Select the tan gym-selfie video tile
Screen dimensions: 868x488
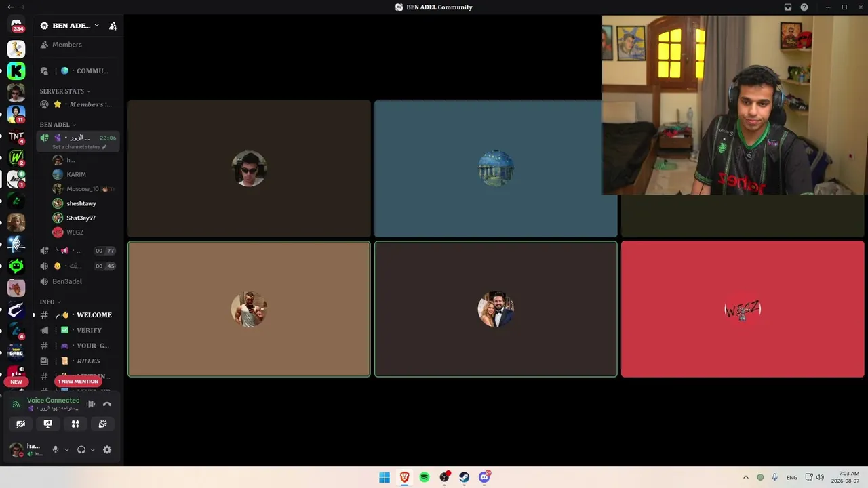pyautogui.click(x=249, y=309)
